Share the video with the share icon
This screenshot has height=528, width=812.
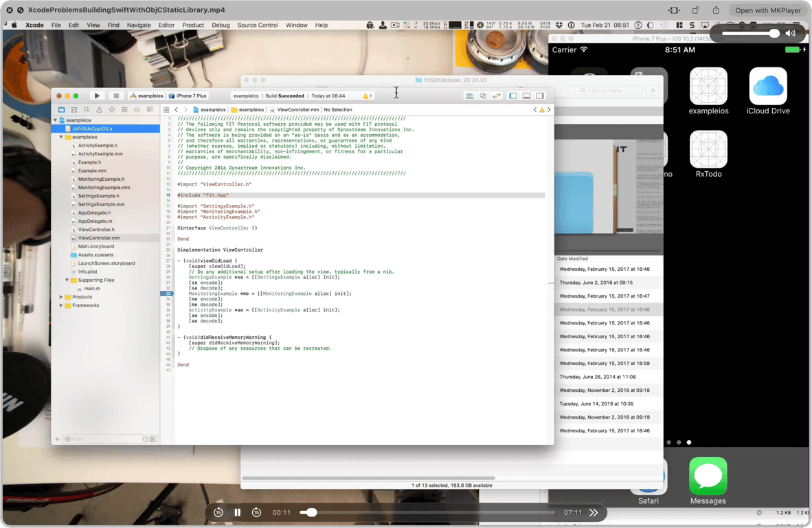[x=716, y=10]
